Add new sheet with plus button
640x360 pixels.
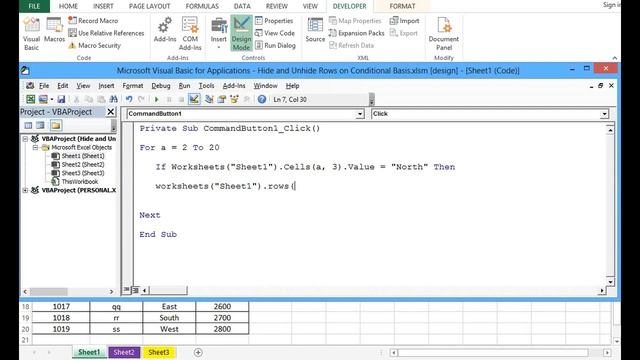pos(198,352)
